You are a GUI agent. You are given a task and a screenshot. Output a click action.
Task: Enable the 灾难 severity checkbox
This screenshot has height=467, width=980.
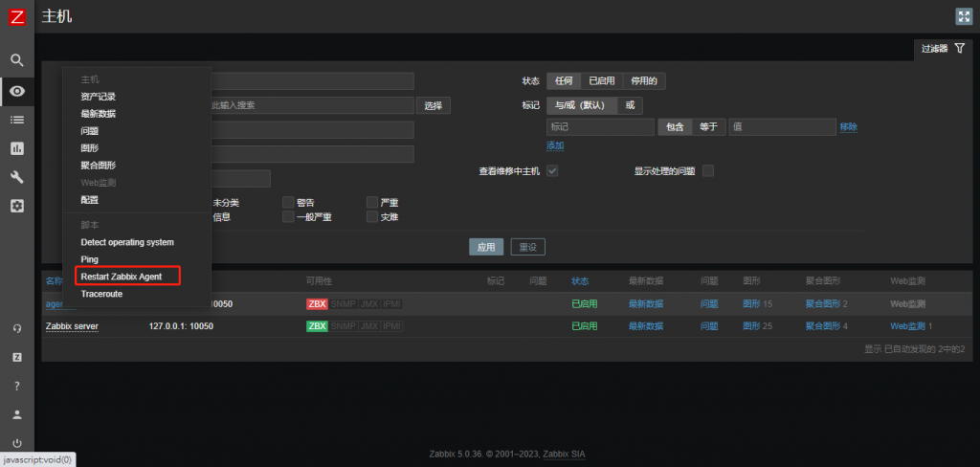click(372, 217)
